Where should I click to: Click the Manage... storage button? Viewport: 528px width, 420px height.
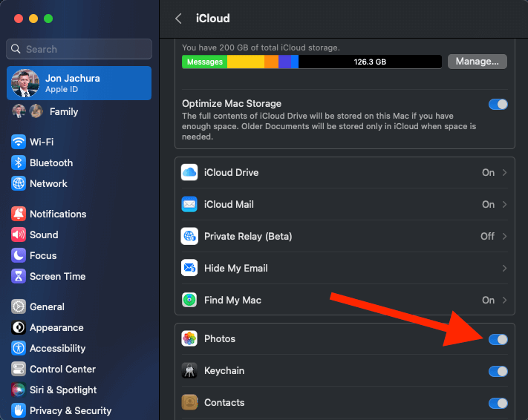(x=478, y=62)
